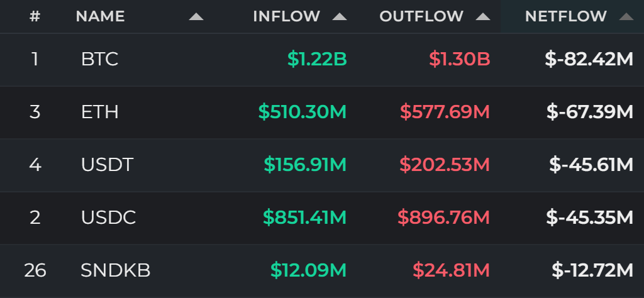Open the USDC token row
Viewport: 644px width, 298px height.
322,218
